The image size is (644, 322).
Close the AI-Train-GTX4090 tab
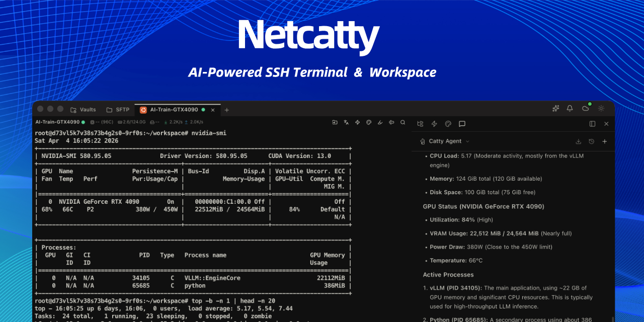coord(213,110)
